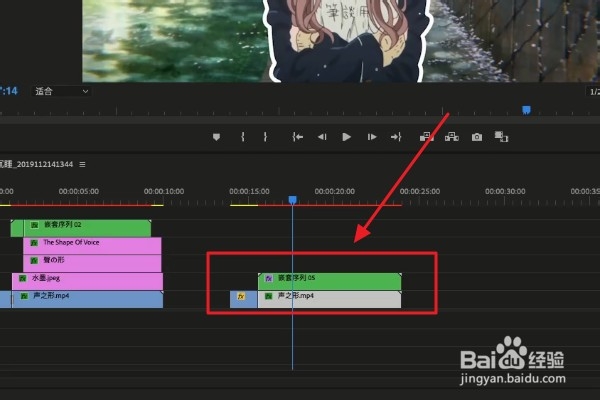
Task: Open the 适合 zoom level dropdown
Action: 61,91
